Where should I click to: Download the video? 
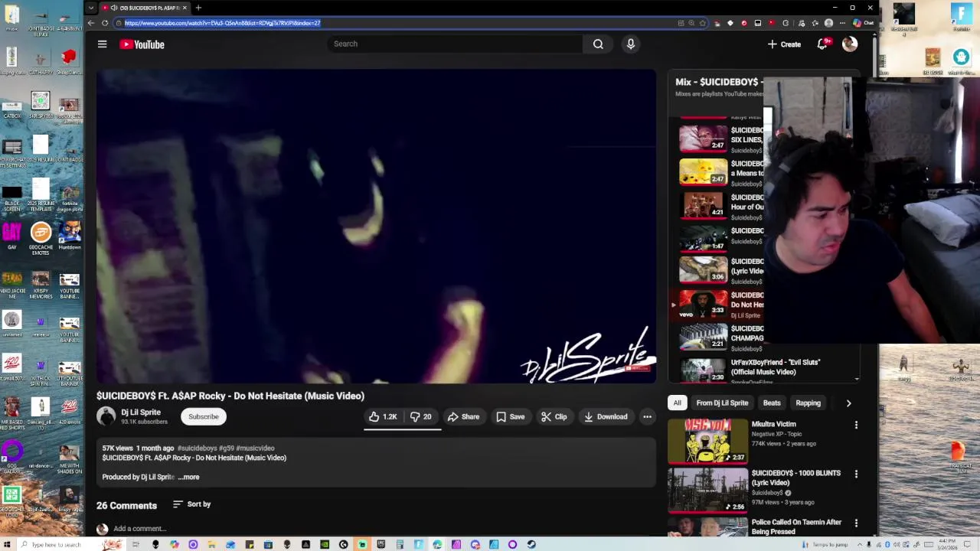point(605,416)
